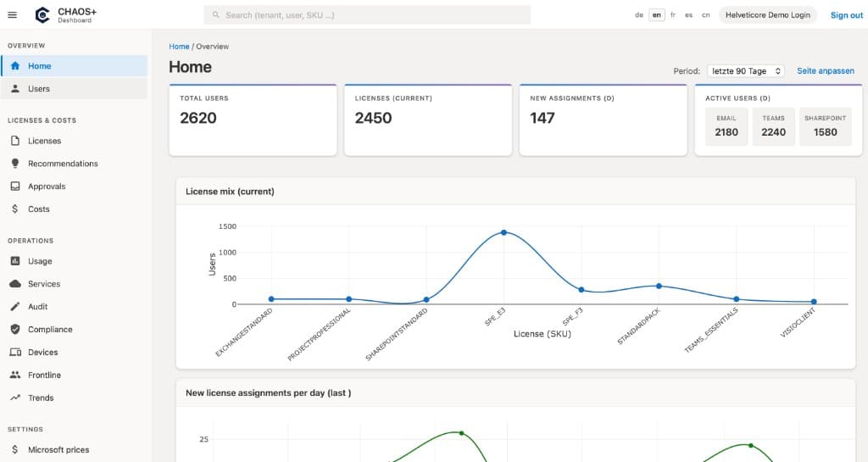Screen dimensions: 868x462
Task: Open the Users menu item
Action: (x=39, y=88)
